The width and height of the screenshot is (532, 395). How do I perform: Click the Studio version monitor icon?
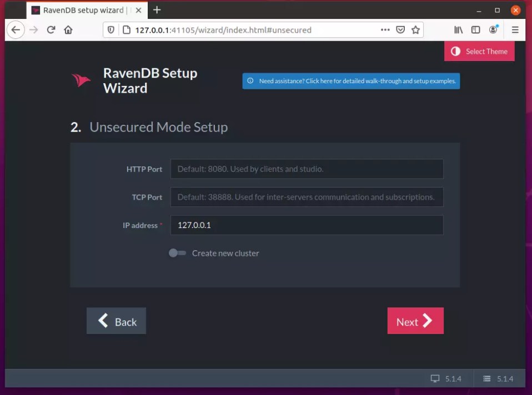pyautogui.click(x=436, y=378)
